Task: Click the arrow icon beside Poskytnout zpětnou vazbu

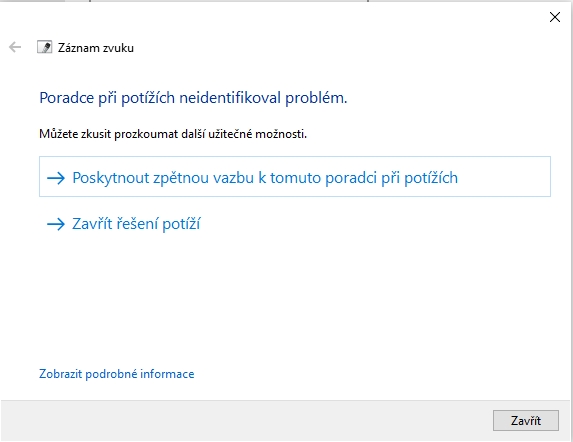Action: click(x=56, y=178)
